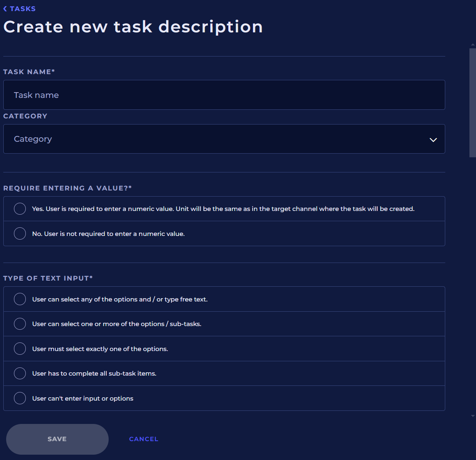Screen dimensions: 476x460
Task: Click the 'CATEGORY' field label
Action: 25,116
